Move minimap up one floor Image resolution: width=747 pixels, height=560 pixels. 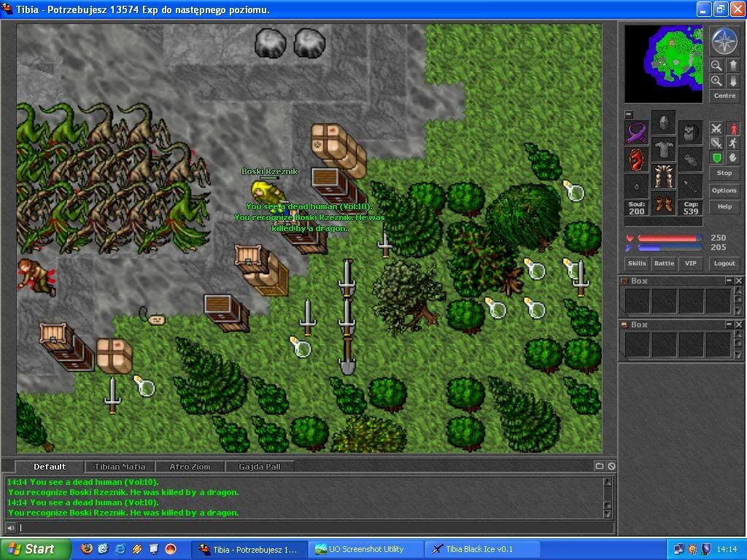pos(732,66)
